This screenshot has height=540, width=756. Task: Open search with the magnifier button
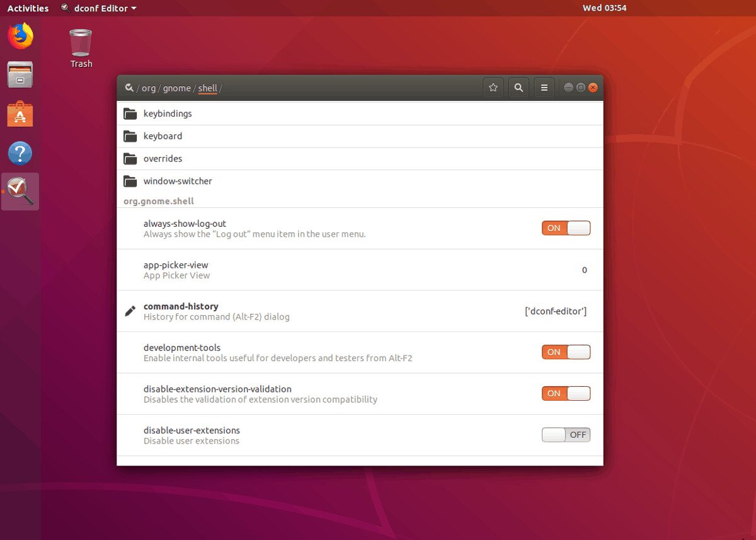tap(518, 88)
